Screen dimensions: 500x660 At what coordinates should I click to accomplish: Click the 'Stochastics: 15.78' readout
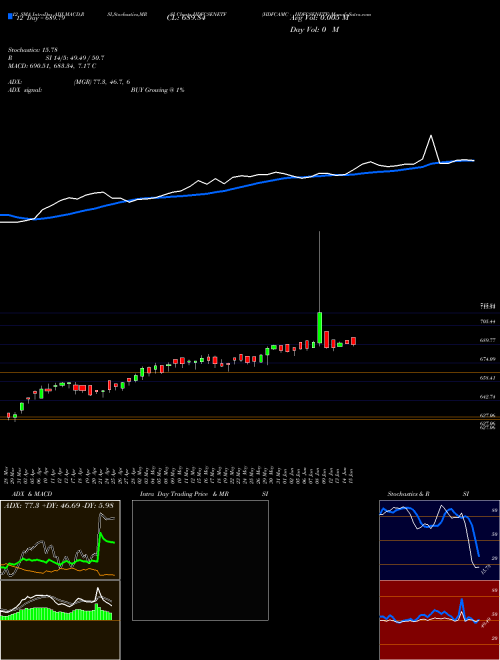click(32, 50)
